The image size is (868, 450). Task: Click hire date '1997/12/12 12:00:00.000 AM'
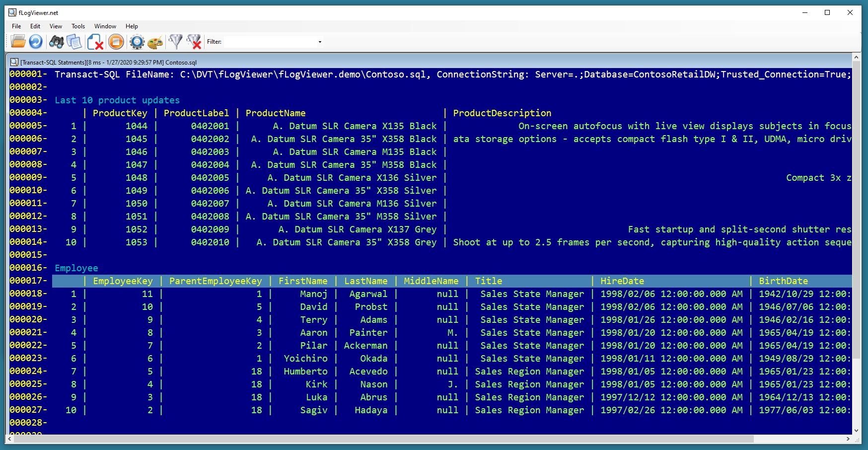(671, 397)
